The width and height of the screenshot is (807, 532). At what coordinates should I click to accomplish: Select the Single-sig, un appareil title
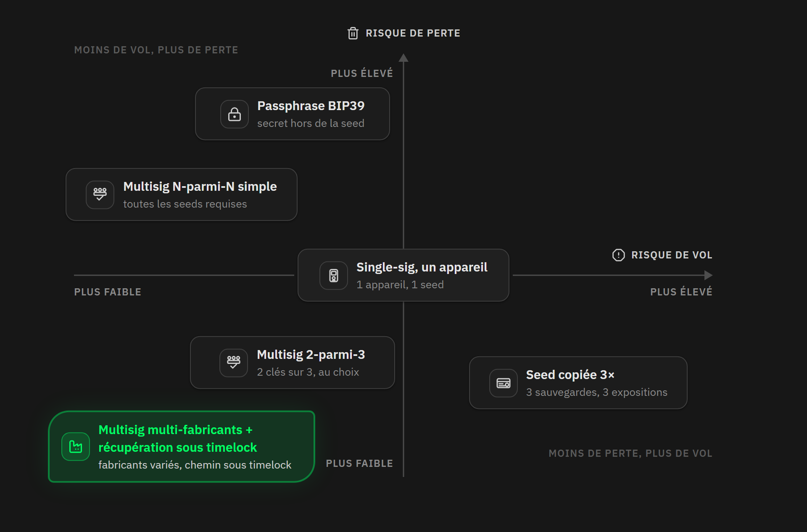[422, 267]
